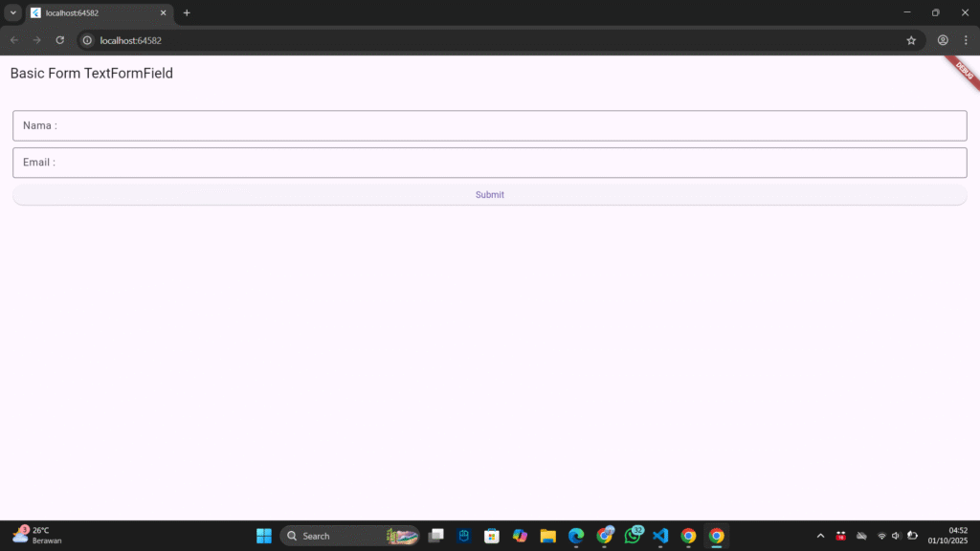
Task: Expand the tab search dropdown arrow
Action: click(x=13, y=12)
